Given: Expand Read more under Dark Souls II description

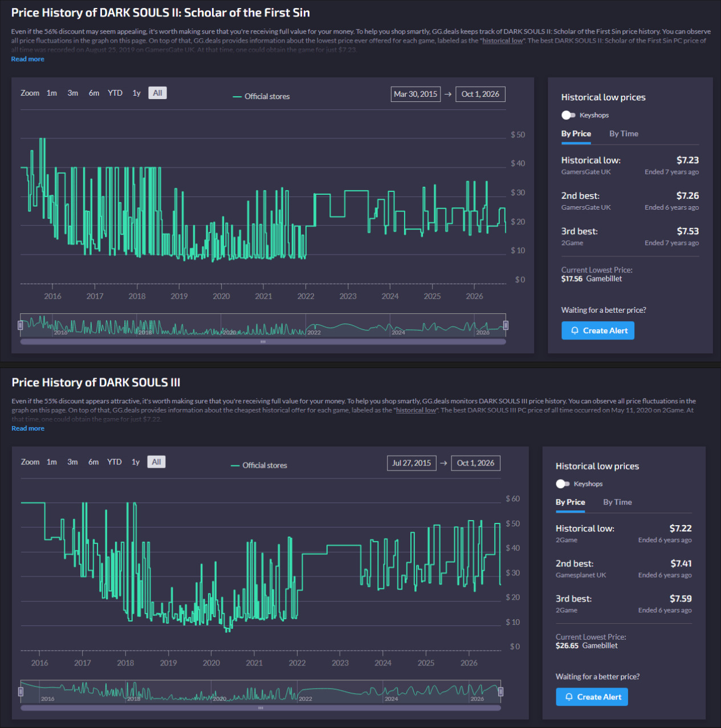Looking at the screenshot, I should point(27,59).
